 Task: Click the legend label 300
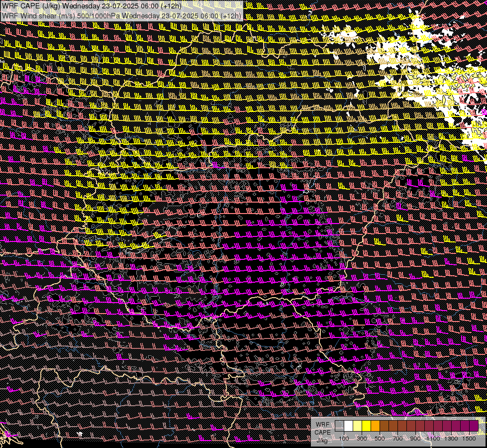pyautogui.click(x=362, y=439)
